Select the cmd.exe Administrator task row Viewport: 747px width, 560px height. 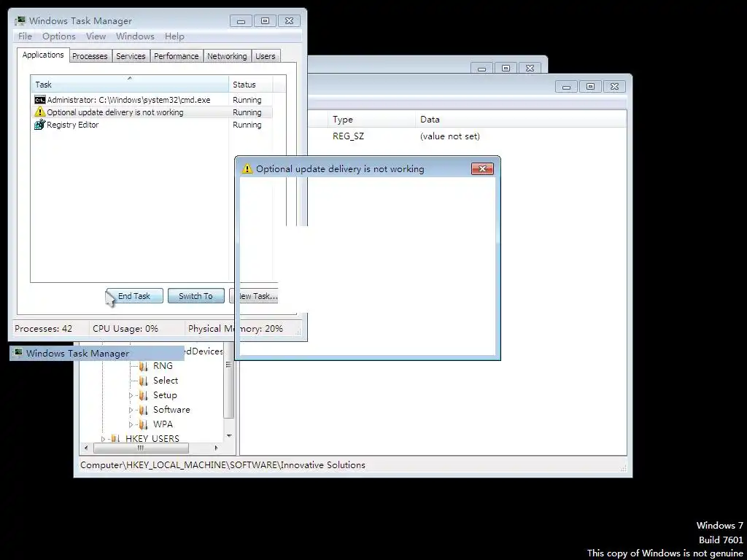152,100
